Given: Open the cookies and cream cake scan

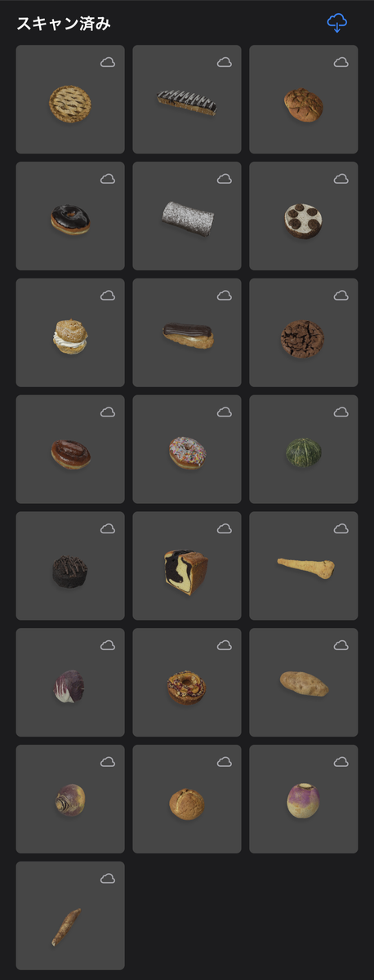Looking at the screenshot, I should tap(304, 216).
